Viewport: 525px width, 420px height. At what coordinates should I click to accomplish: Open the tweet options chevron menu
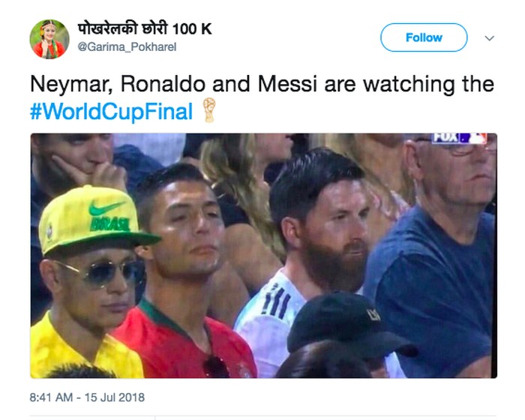[490, 37]
